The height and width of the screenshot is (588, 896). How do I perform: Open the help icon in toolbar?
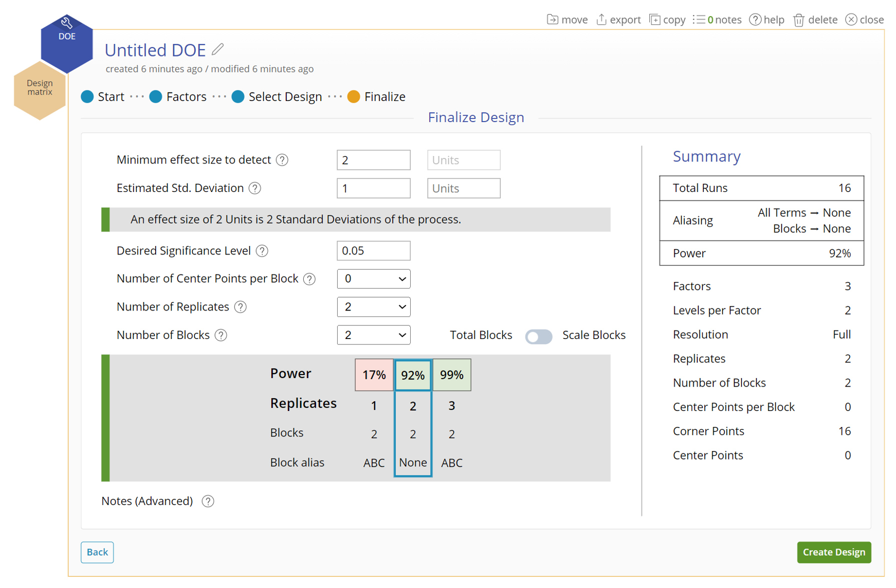tap(755, 19)
